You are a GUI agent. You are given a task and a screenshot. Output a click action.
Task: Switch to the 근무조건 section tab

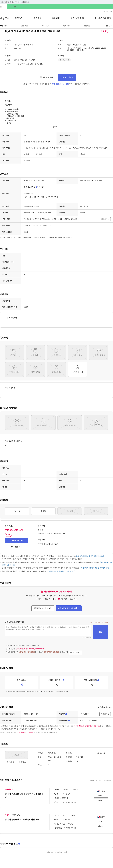[x=24, y=26]
